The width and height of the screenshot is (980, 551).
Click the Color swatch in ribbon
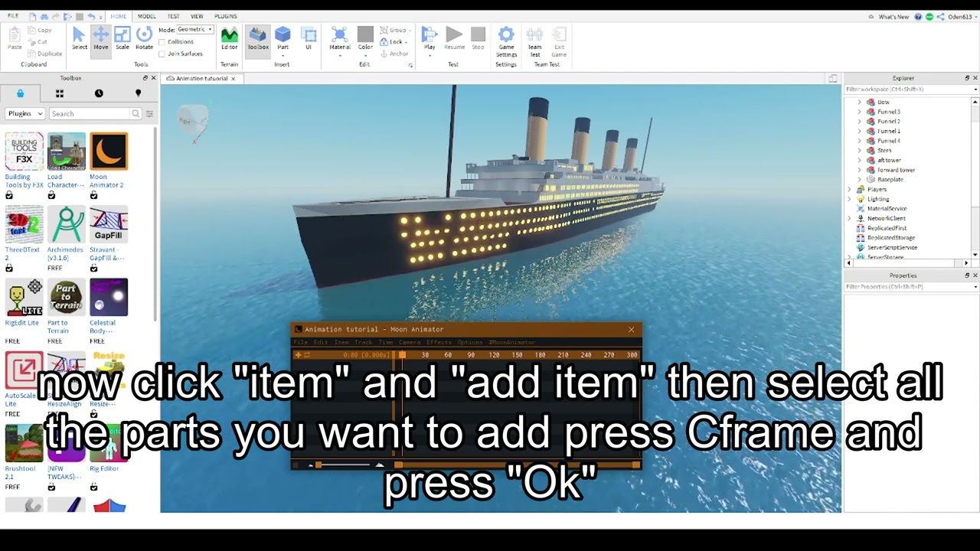point(365,34)
